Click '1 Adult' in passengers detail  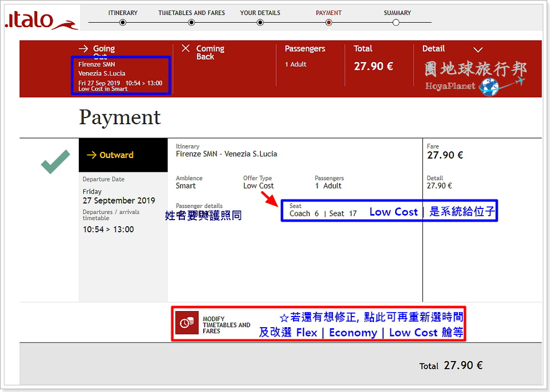[x=329, y=186]
